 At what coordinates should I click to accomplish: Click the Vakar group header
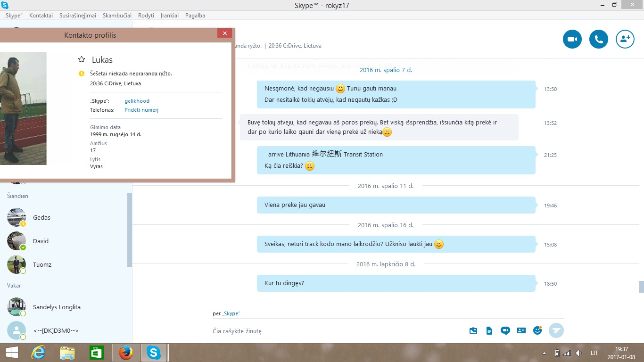[14, 285]
